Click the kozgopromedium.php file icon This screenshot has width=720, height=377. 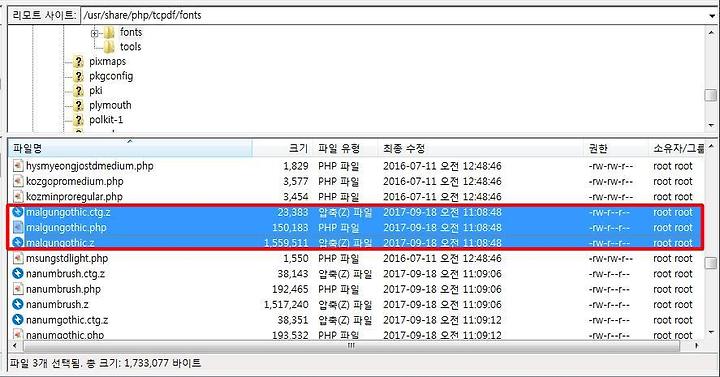[18, 181]
